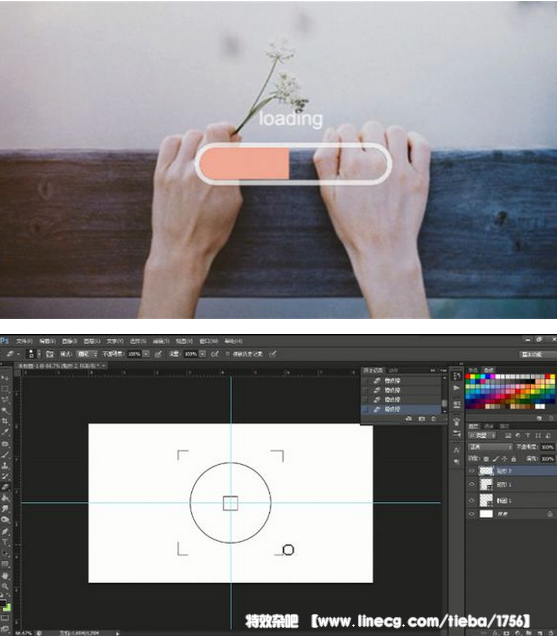
Task: Hide the 矩形 2 layer eye
Action: pyautogui.click(x=472, y=471)
